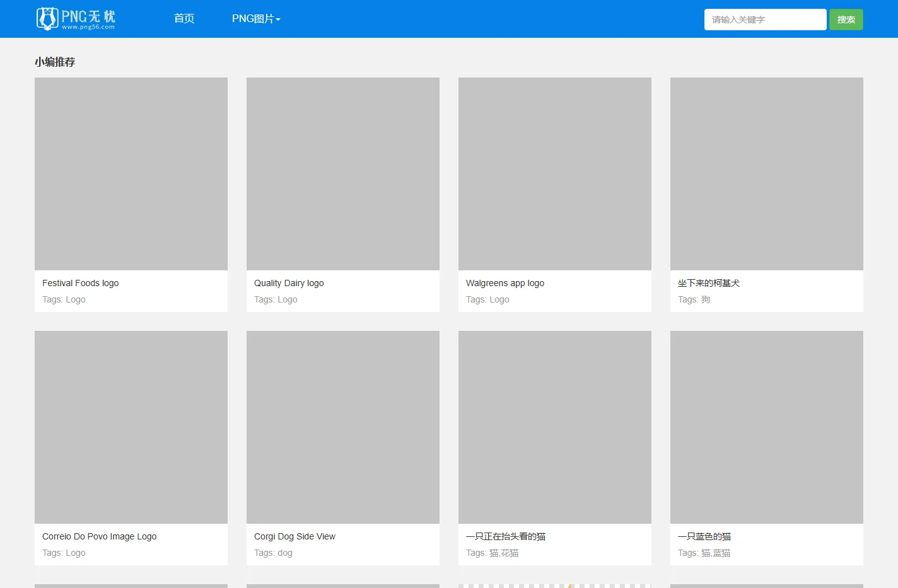This screenshot has width=898, height=588.
Task: Open the Walgreens app logo thumbnail
Action: click(x=555, y=174)
